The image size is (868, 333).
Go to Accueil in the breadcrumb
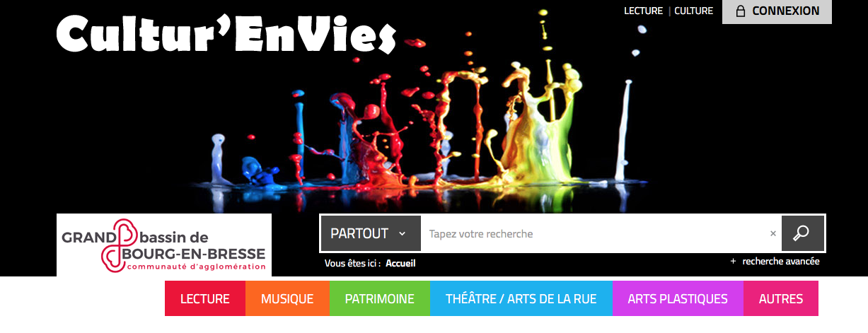[x=400, y=263]
